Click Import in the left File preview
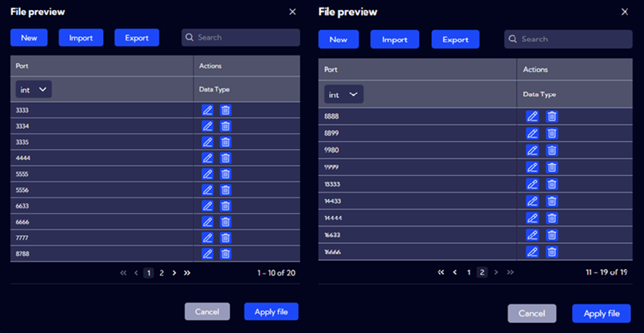The height and width of the screenshot is (333, 644). (x=81, y=37)
